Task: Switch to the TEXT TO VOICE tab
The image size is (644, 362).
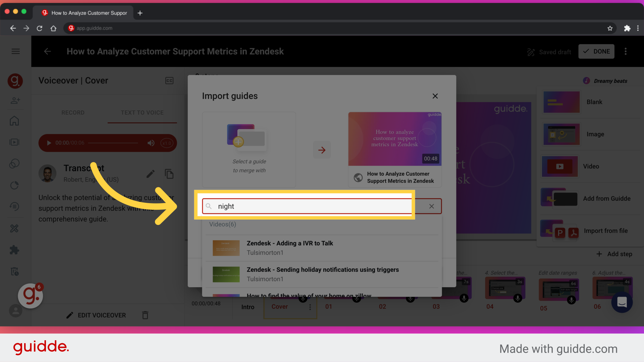Action: click(x=142, y=113)
